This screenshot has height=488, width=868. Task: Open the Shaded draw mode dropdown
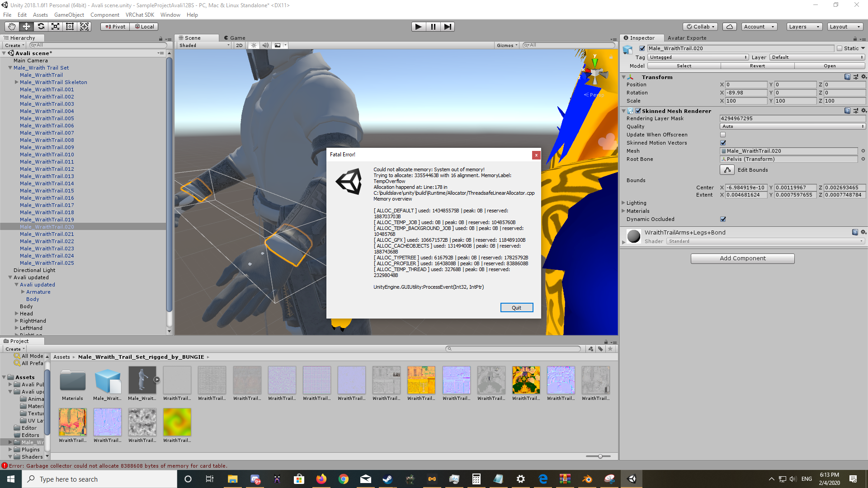(204, 45)
